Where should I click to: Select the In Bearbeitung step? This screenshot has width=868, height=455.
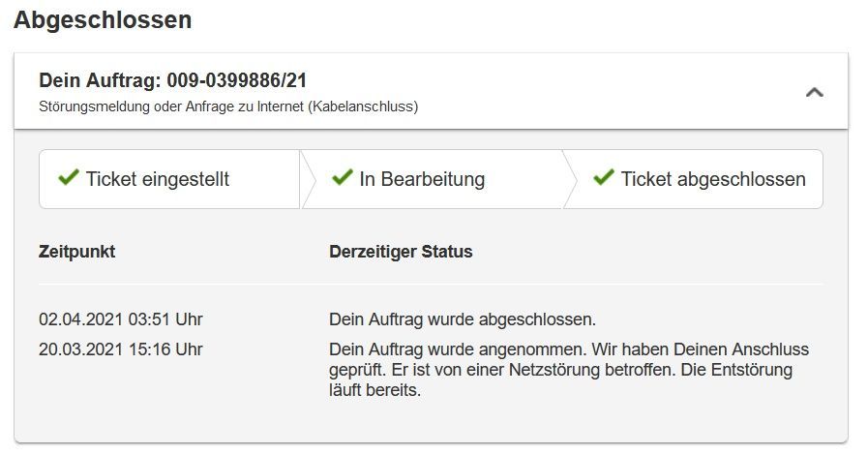click(422, 179)
